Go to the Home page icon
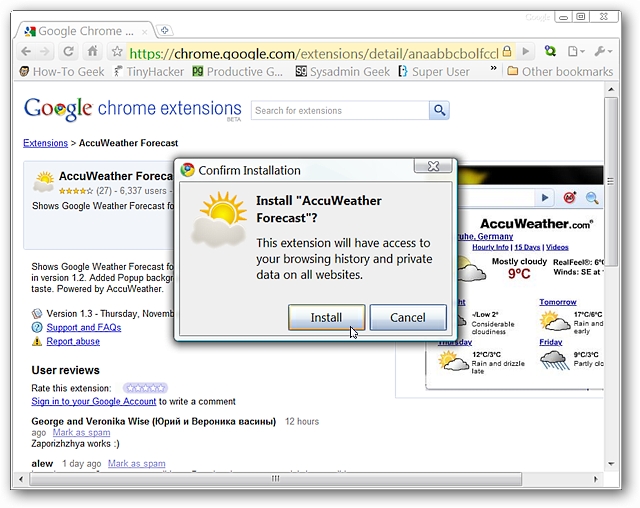The height and width of the screenshot is (508, 640). tap(93, 51)
